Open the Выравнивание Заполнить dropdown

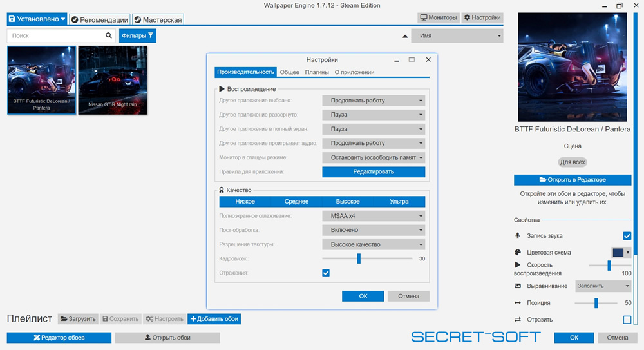603,286
